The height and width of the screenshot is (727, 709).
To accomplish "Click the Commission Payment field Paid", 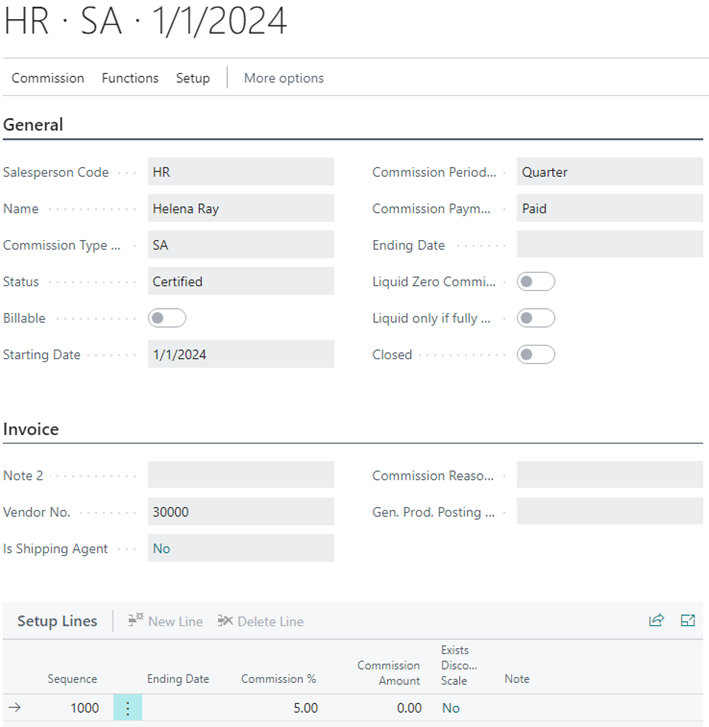I will 610,209.
